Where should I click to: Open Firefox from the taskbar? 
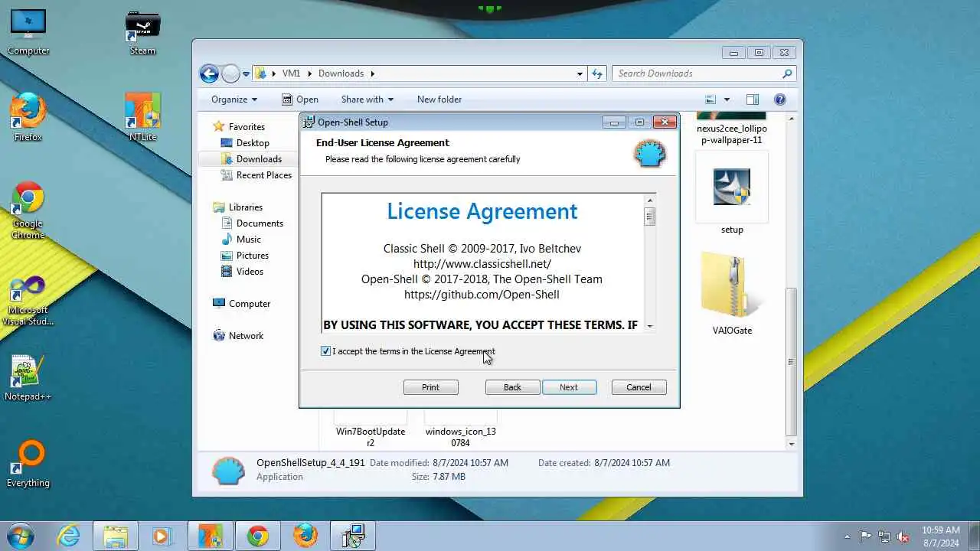point(305,536)
